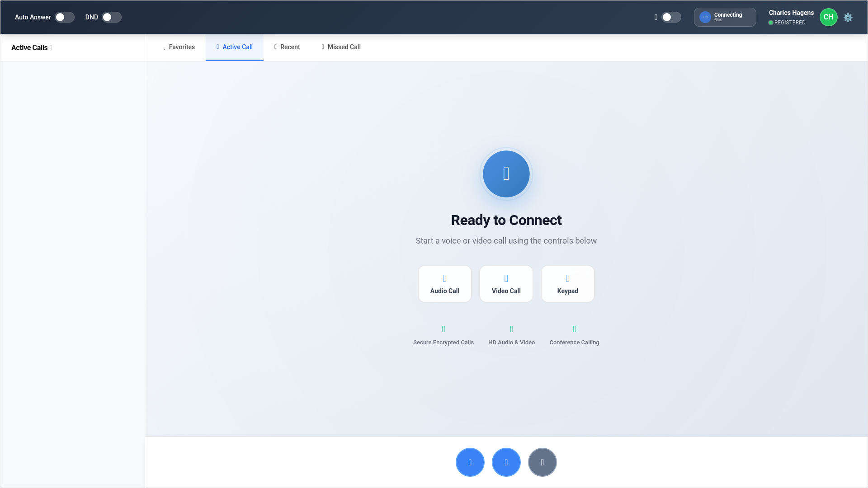Click the leftmost blue round button in bottom bar

(470, 462)
